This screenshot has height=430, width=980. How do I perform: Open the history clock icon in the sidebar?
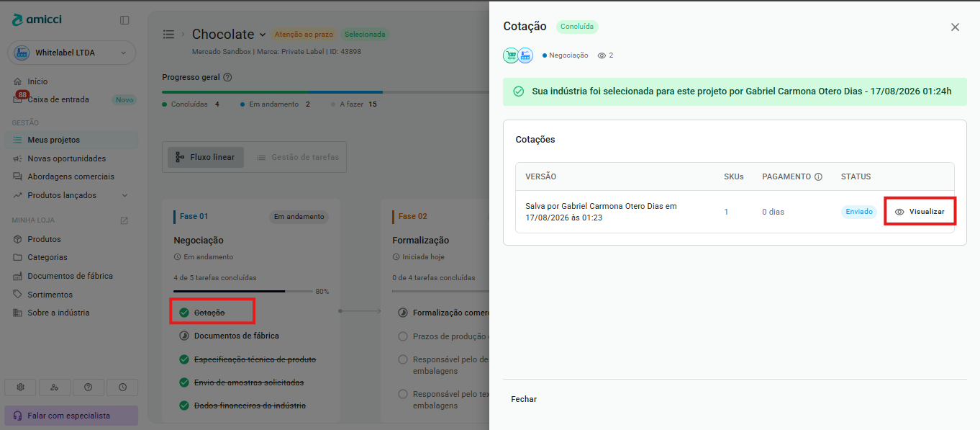(122, 388)
